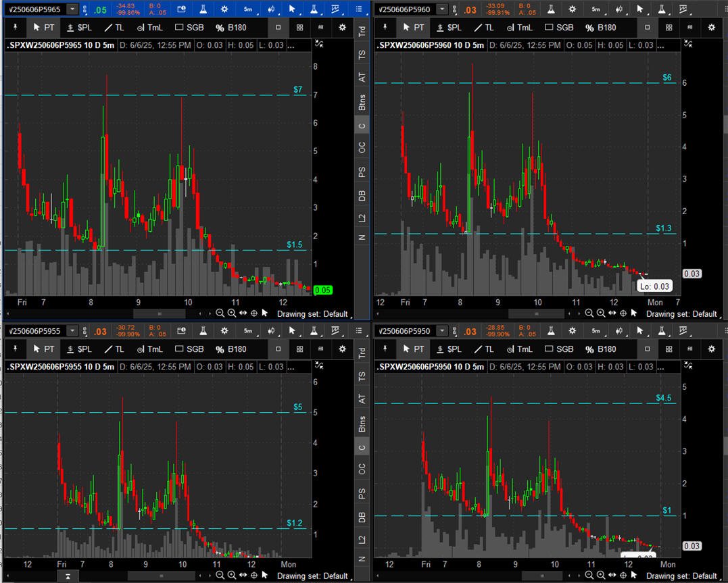Select the TL trendline tool in P5950 panel
This screenshot has width=728, height=583.
[484, 349]
